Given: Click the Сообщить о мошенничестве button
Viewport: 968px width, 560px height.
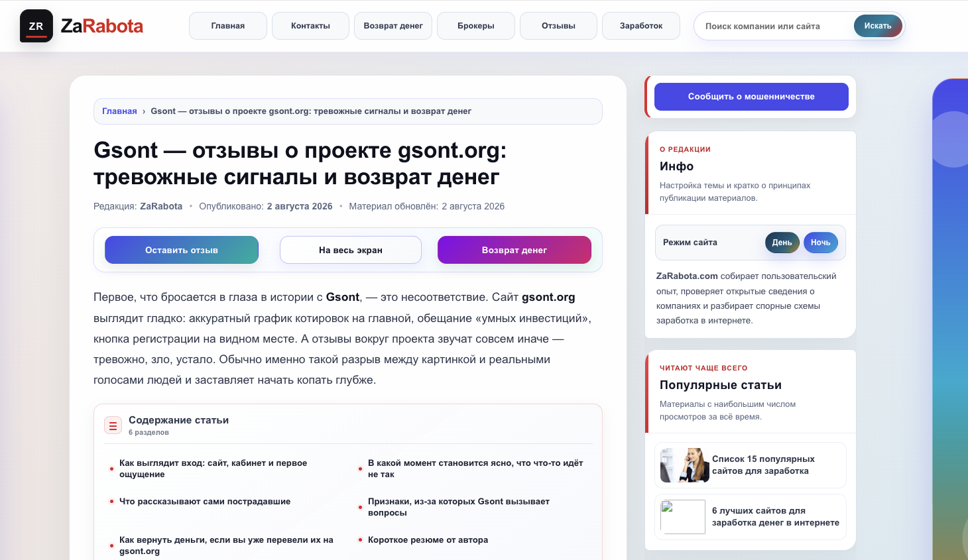Looking at the screenshot, I should click(x=751, y=97).
